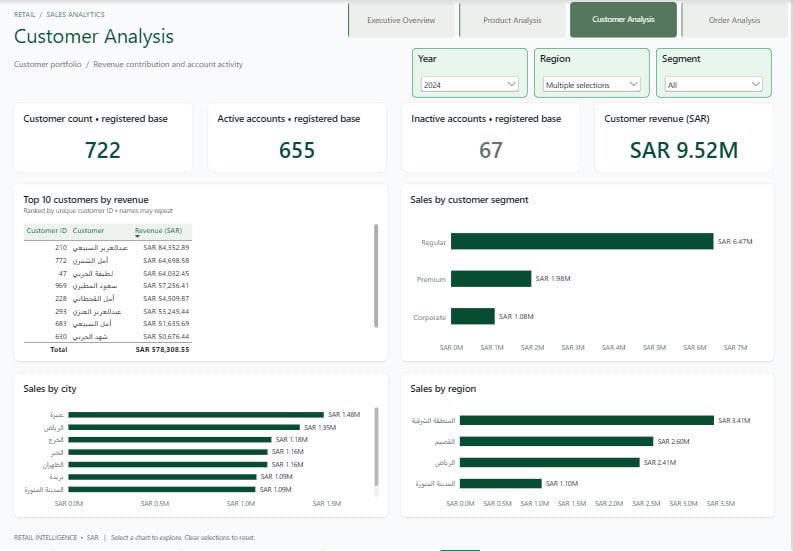This screenshot has height=551, width=793.
Task: Click the Sales by region title
Action: coord(443,389)
